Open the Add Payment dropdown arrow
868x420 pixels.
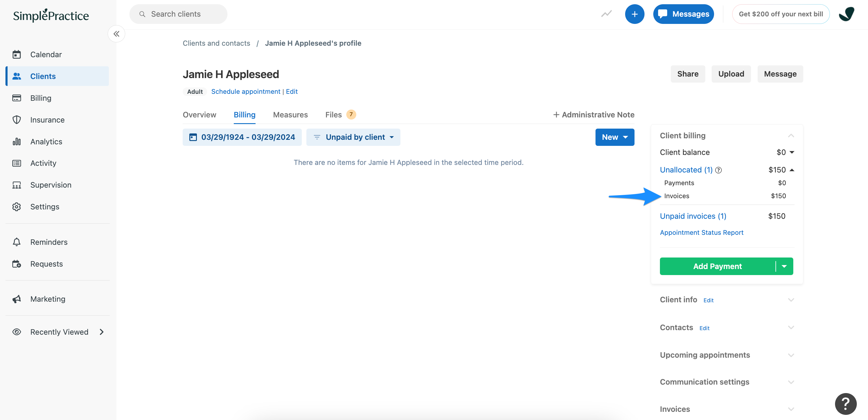[x=784, y=266]
